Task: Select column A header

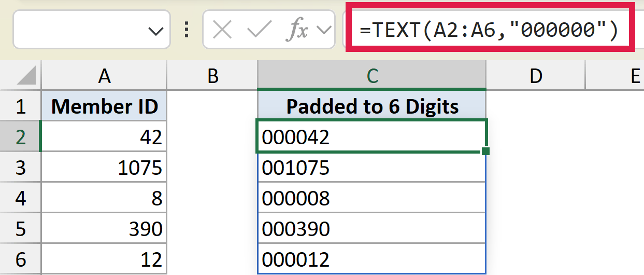Action: pyautogui.click(x=104, y=77)
